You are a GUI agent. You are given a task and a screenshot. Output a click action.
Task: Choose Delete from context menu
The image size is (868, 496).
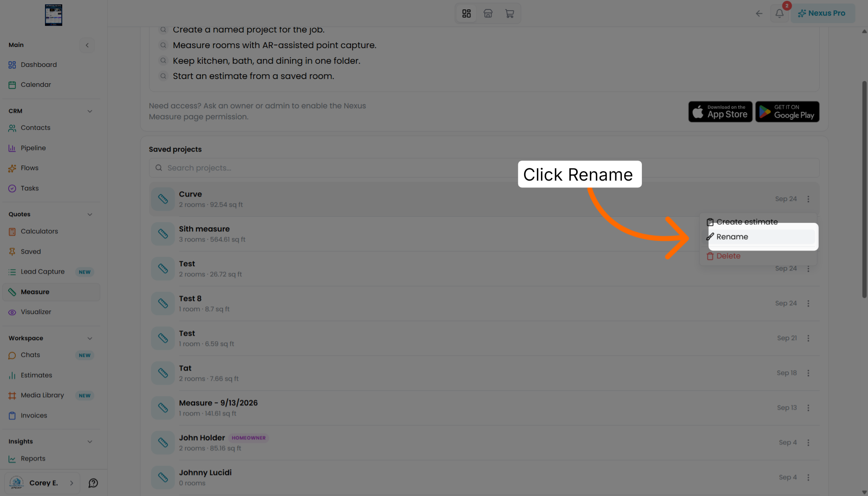tap(758, 256)
